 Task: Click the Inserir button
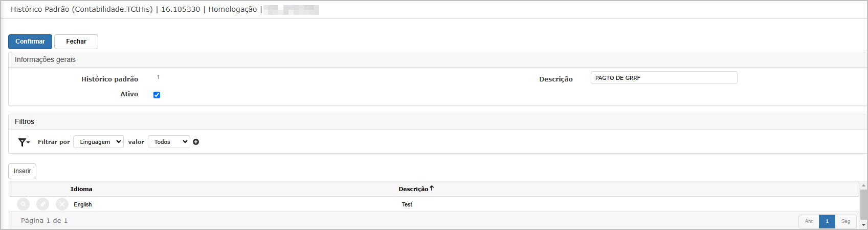click(23, 171)
